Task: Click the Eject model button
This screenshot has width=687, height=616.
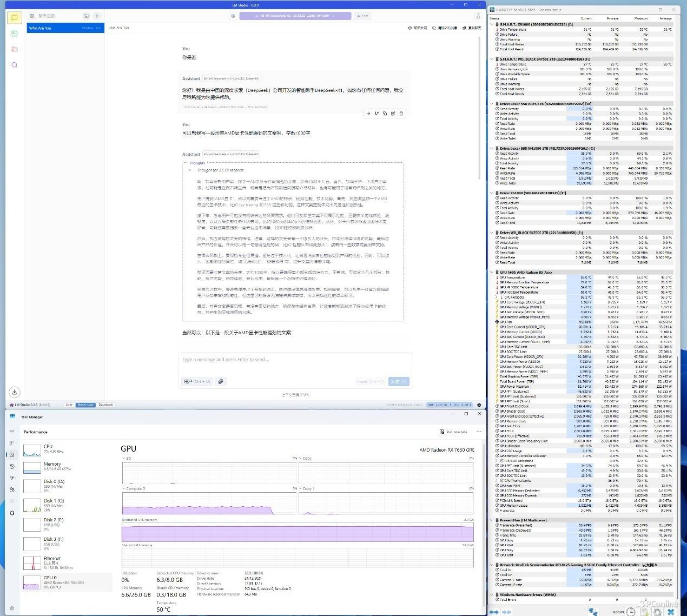Action: [362, 16]
